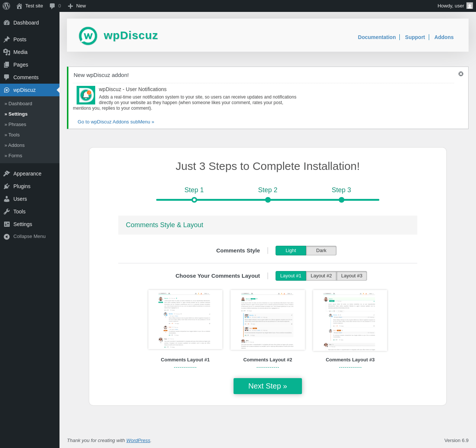The width and height of the screenshot is (476, 448).
Task: Click the wpDiscuz logo icon in header
Action: [x=88, y=36]
